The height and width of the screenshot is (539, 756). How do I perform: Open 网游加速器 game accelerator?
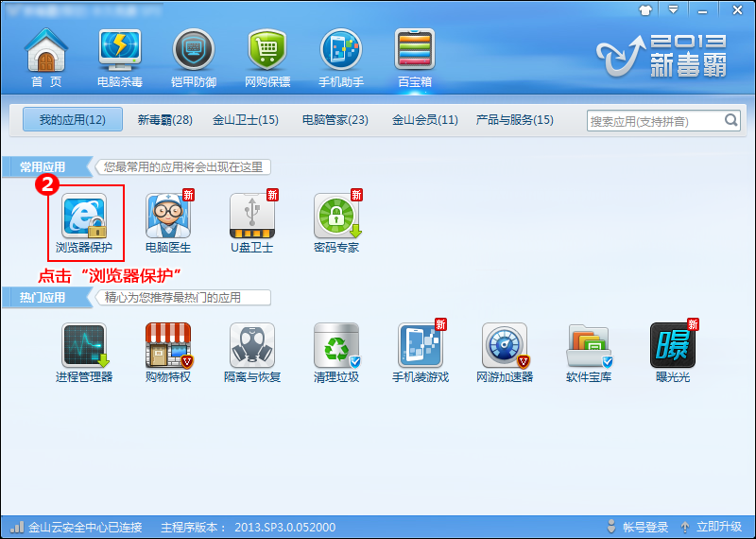[505, 353]
